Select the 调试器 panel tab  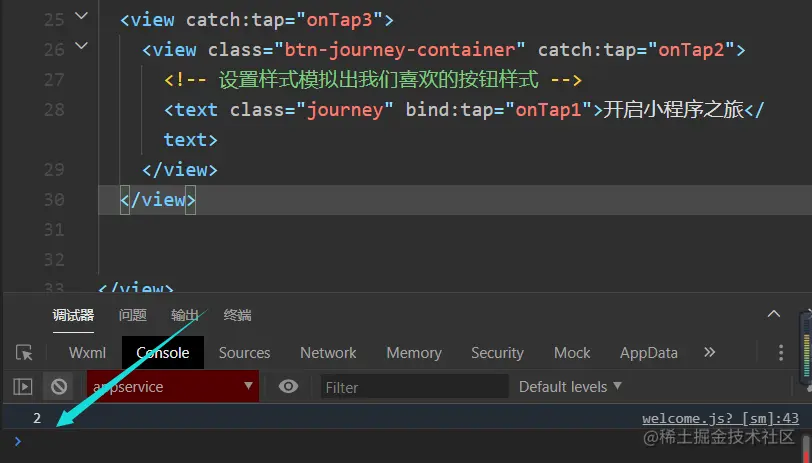point(73,315)
